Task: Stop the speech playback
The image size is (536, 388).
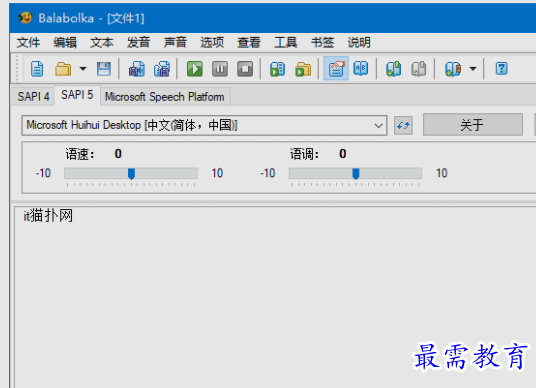Action: coord(245,69)
